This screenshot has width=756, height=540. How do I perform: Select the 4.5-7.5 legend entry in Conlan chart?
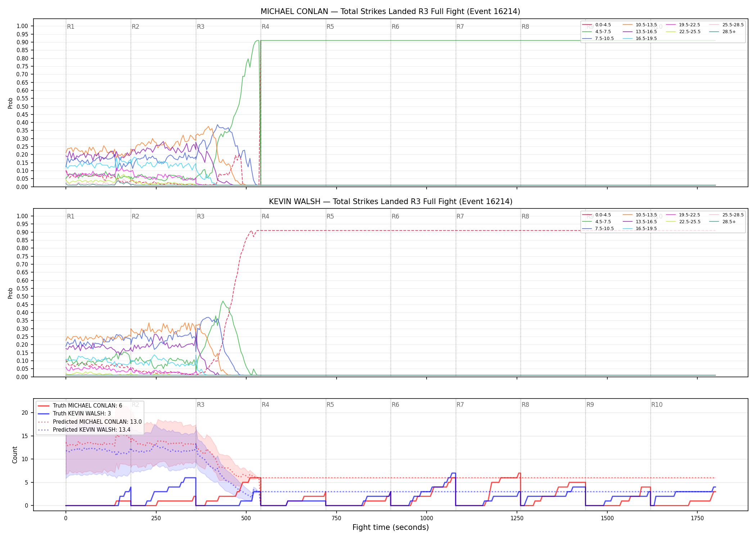(x=597, y=32)
